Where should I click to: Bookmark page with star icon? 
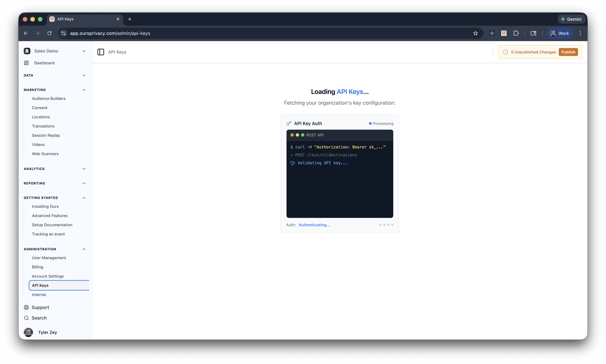[x=475, y=33]
